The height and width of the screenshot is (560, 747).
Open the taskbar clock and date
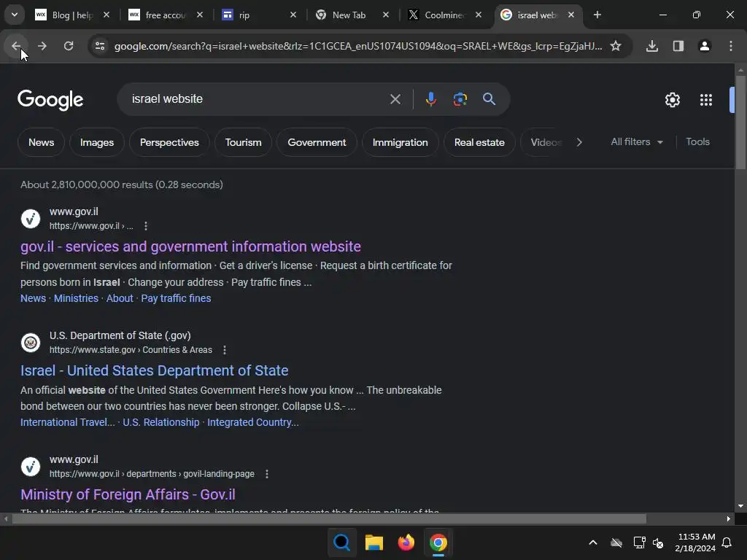[695, 542]
